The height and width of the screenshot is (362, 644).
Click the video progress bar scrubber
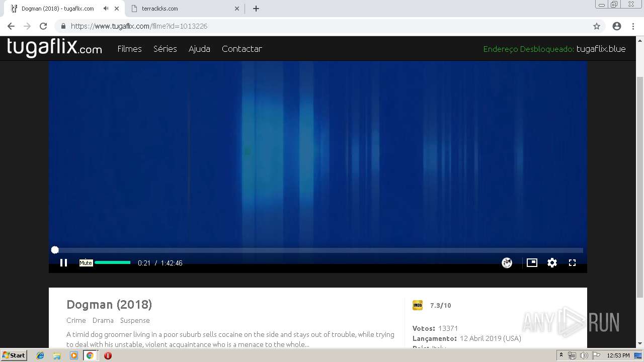55,250
